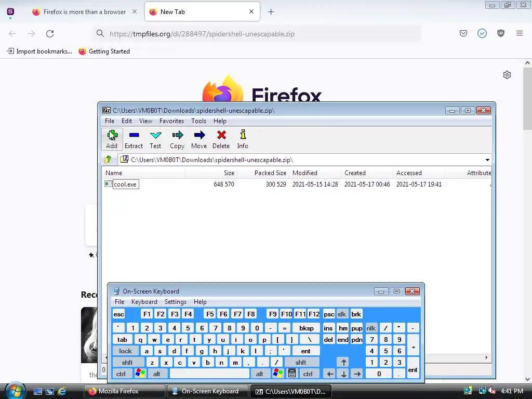This screenshot has height=399, width=532.
Task: Toggle the slk key on On-Screen Keyboard
Action: (342, 314)
